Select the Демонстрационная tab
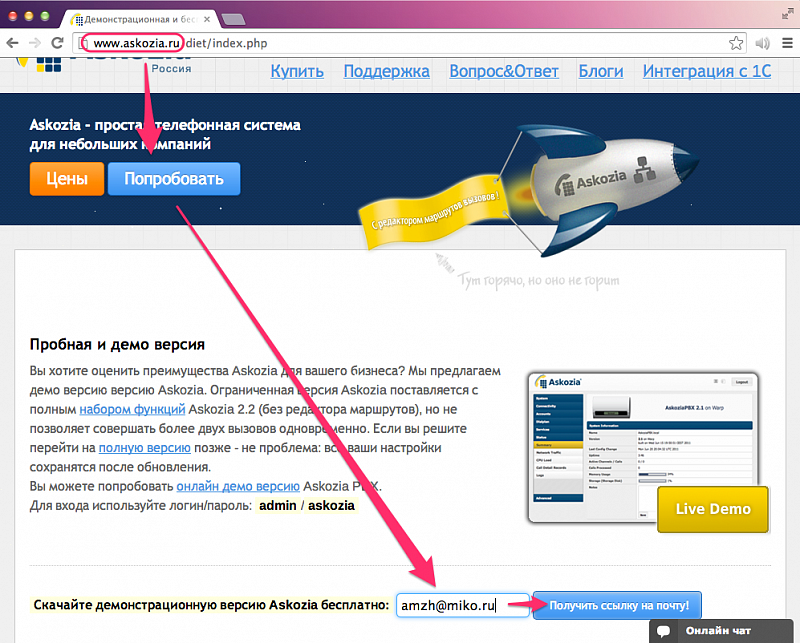Screen dimensions: 800x643 click(x=141, y=19)
